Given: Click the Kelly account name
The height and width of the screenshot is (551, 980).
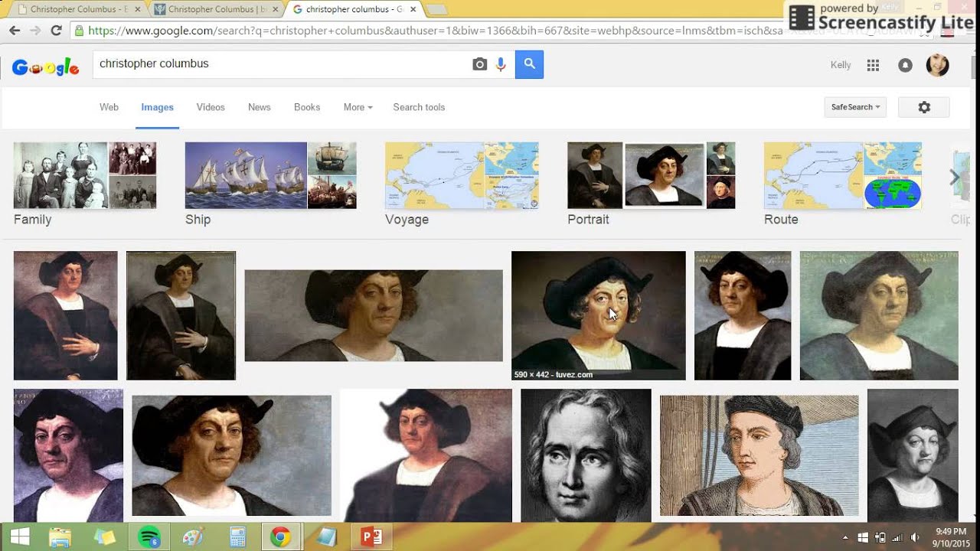Looking at the screenshot, I should (841, 65).
